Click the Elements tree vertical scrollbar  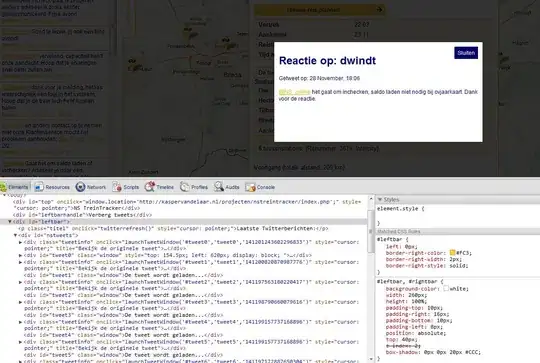pos(371,279)
